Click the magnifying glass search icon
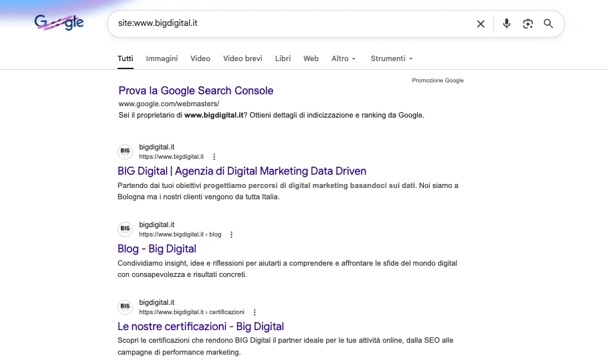Screen dimensions: 608x364 548,24
